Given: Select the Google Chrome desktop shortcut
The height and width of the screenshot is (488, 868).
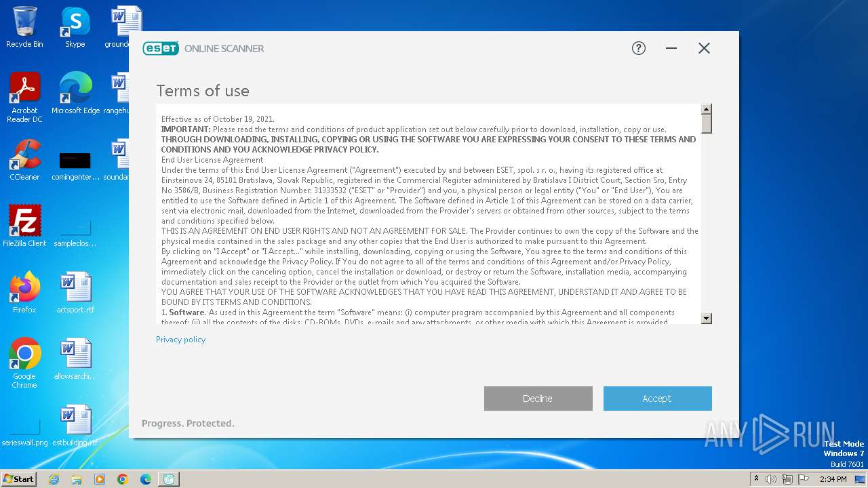Looking at the screenshot, I should coord(24,363).
